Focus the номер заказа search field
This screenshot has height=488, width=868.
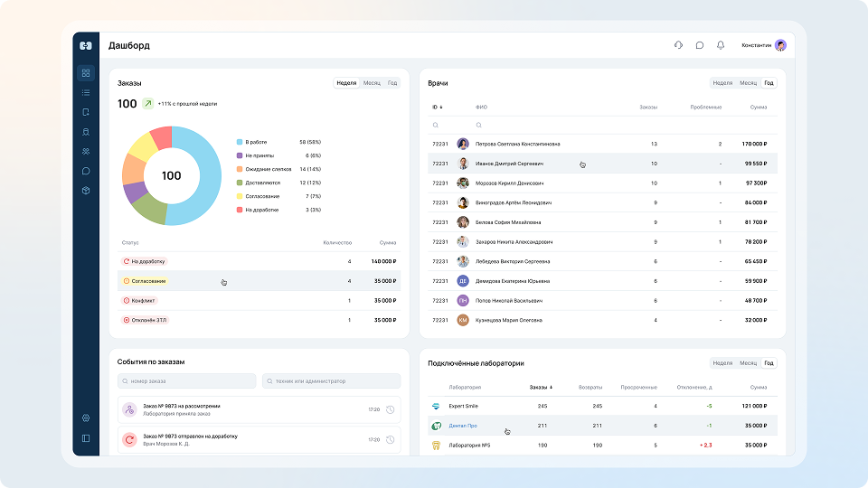click(x=186, y=381)
